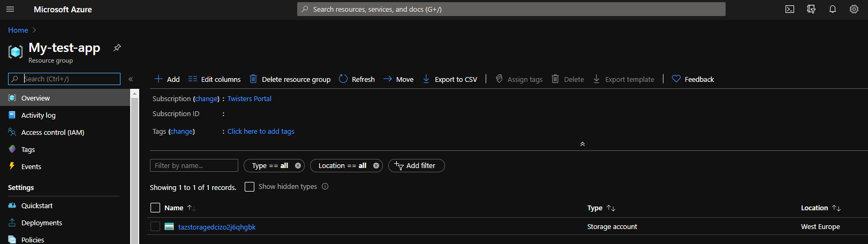The width and height of the screenshot is (868, 244).
Task: Click the Filter by name field
Action: click(194, 166)
